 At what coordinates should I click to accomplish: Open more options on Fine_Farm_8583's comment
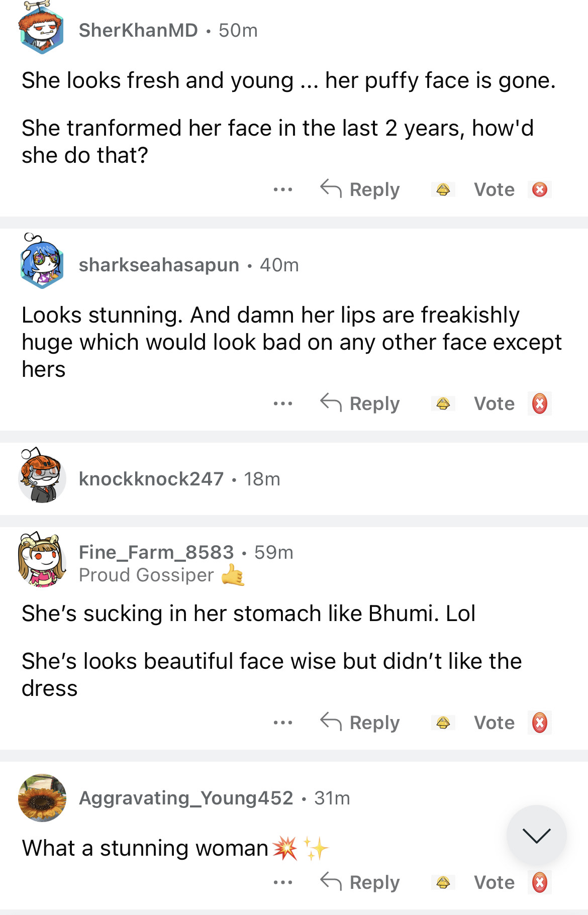pyautogui.click(x=283, y=723)
